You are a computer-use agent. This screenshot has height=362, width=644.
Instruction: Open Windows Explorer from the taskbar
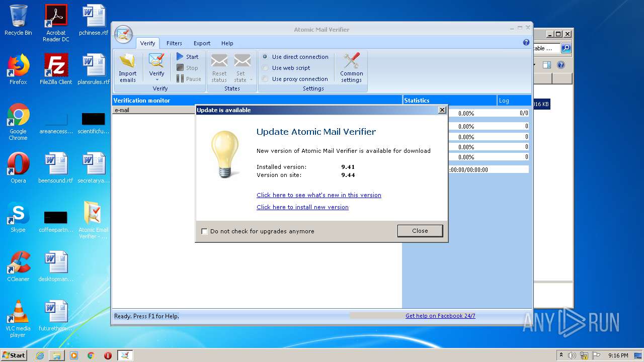pyautogui.click(x=57, y=355)
